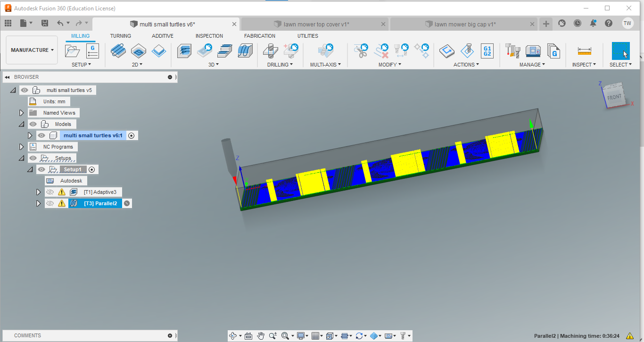Image resolution: width=644 pixels, height=342 pixels.
Task: Select the Parallel2 operation in browser
Action: click(100, 203)
